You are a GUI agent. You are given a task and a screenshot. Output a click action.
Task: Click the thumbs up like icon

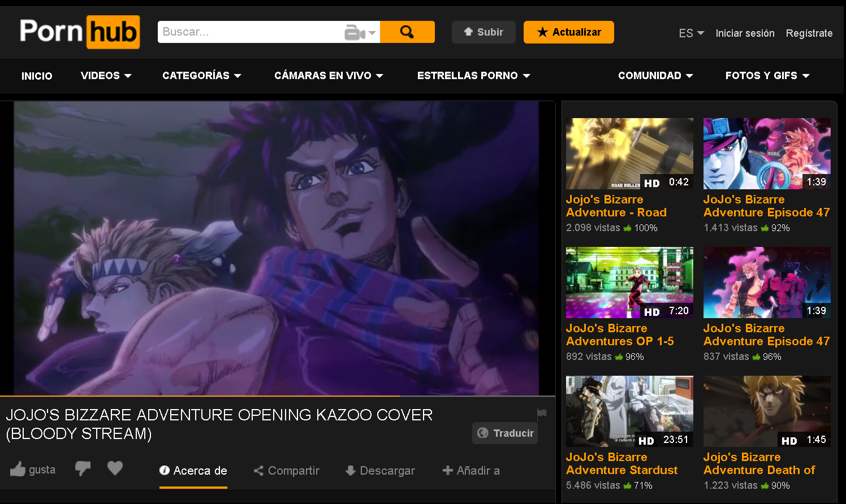coord(18,469)
